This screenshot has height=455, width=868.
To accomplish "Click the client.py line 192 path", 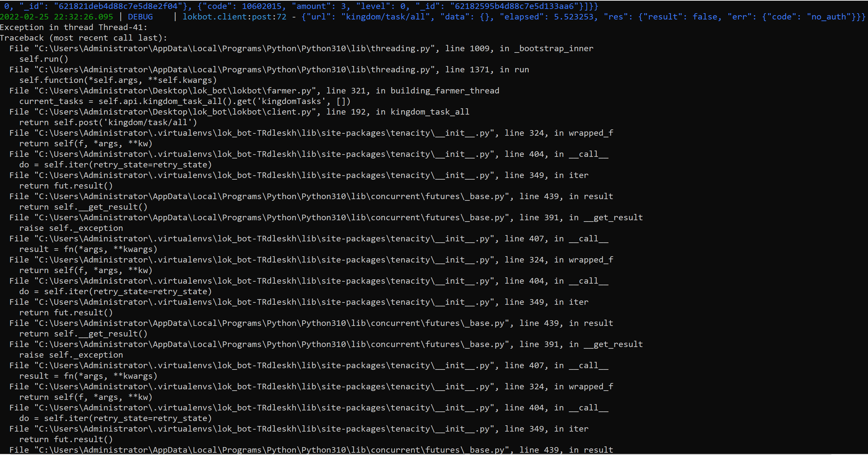I will (x=168, y=112).
